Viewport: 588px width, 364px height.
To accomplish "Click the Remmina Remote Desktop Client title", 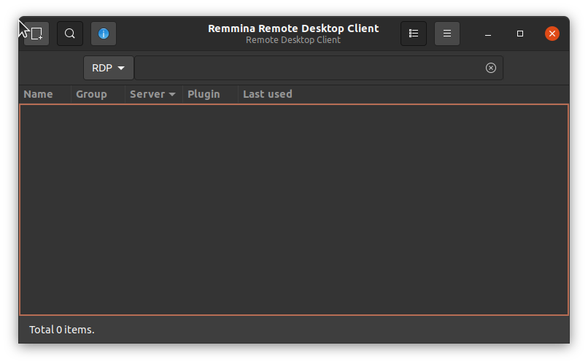I will [293, 28].
